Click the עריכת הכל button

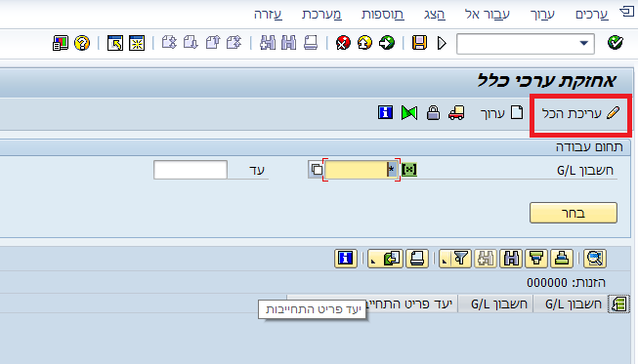[580, 113]
